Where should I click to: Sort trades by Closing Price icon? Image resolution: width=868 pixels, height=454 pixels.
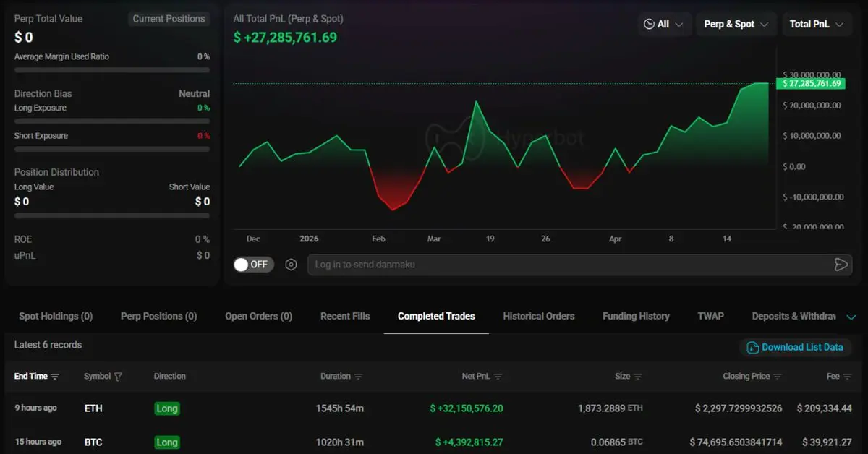pyautogui.click(x=778, y=377)
